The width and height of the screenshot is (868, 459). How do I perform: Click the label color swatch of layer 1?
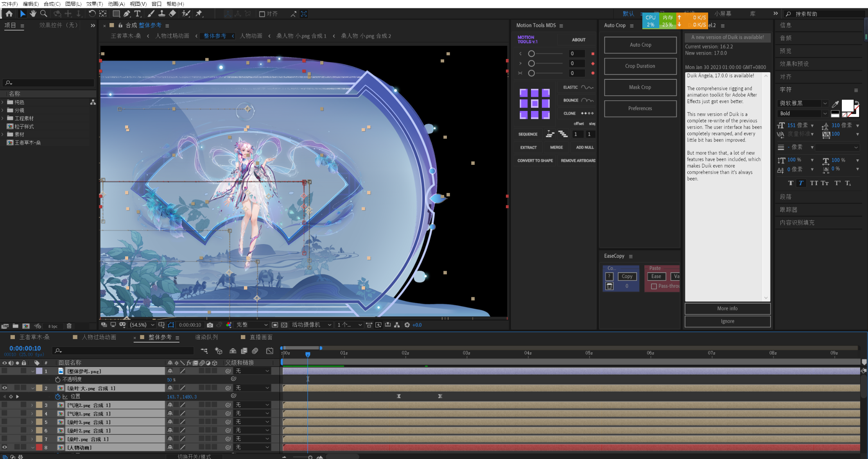pyautogui.click(x=39, y=371)
